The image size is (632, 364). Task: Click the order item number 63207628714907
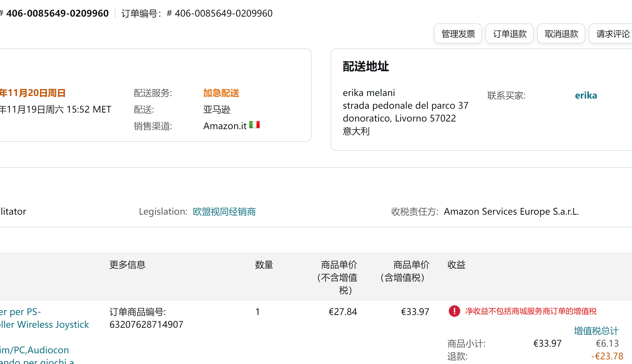146,324
